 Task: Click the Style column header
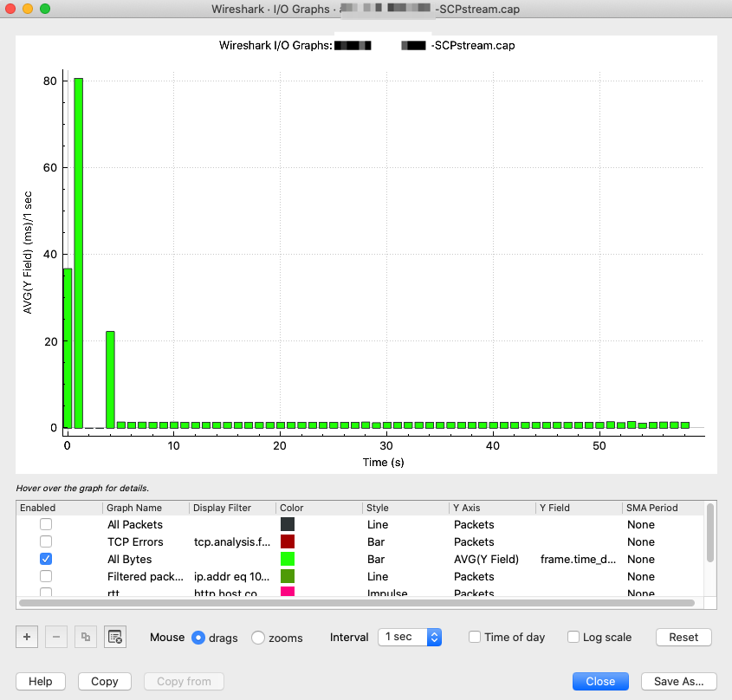405,508
